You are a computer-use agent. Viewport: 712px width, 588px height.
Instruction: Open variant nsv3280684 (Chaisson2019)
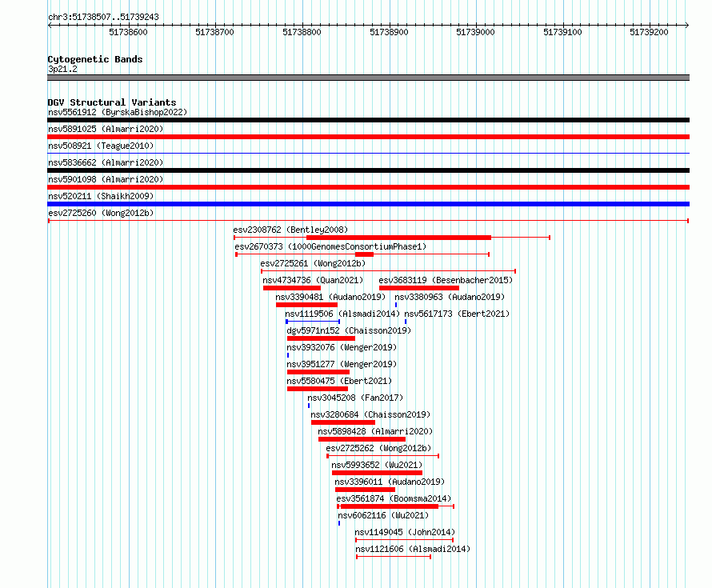(x=370, y=414)
